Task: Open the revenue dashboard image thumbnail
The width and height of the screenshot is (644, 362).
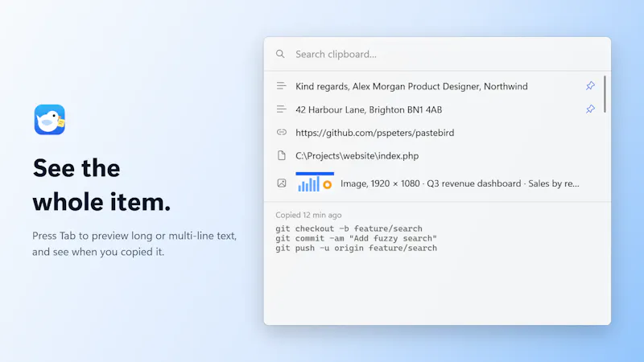Action: click(x=315, y=183)
